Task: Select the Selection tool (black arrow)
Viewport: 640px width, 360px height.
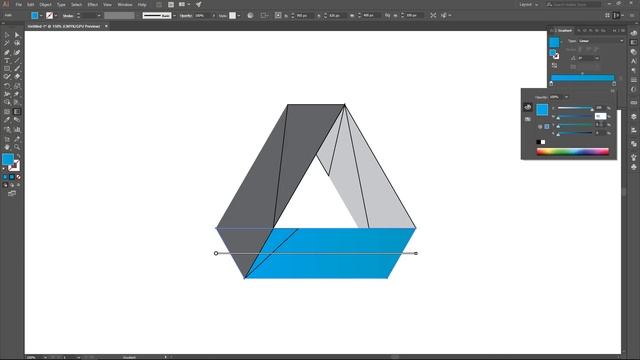Action: point(7,35)
